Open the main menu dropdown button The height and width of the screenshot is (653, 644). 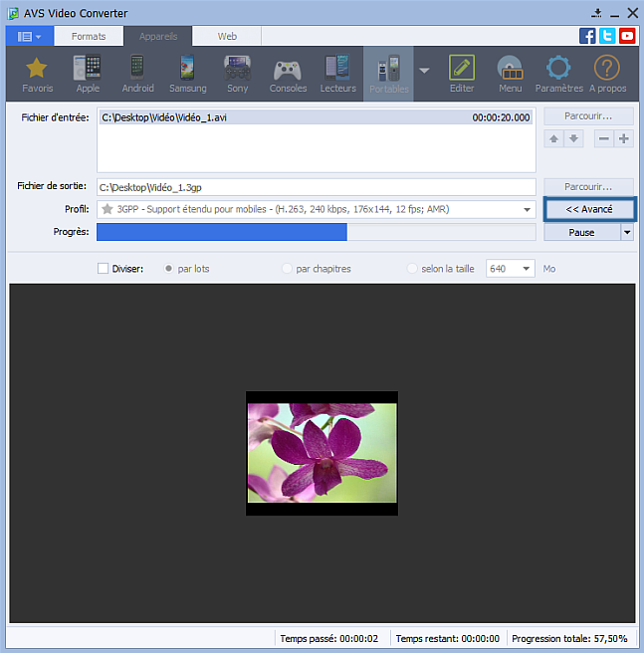pos(30,37)
